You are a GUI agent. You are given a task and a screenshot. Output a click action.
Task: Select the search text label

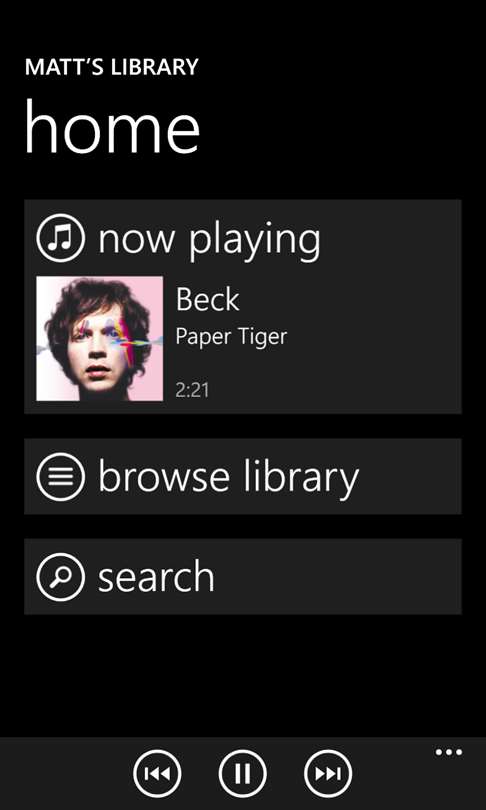(x=156, y=577)
